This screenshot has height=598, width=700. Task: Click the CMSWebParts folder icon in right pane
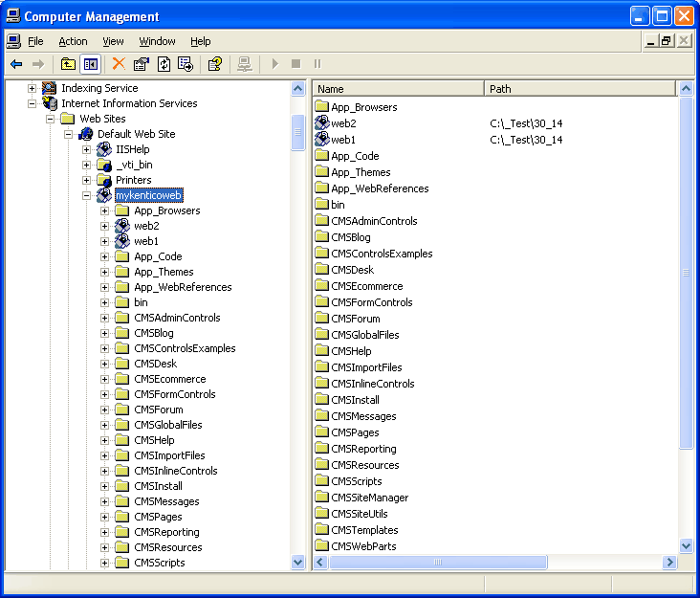[322, 545]
